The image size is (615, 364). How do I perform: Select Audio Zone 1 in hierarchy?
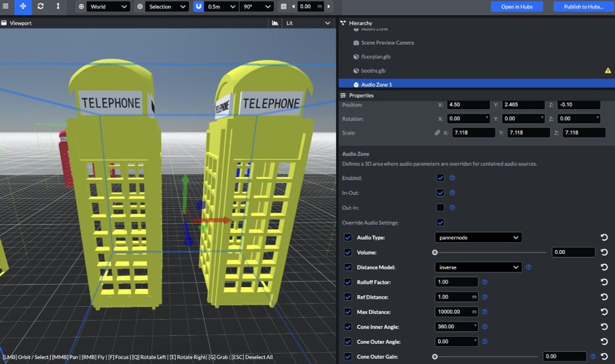pos(477,84)
